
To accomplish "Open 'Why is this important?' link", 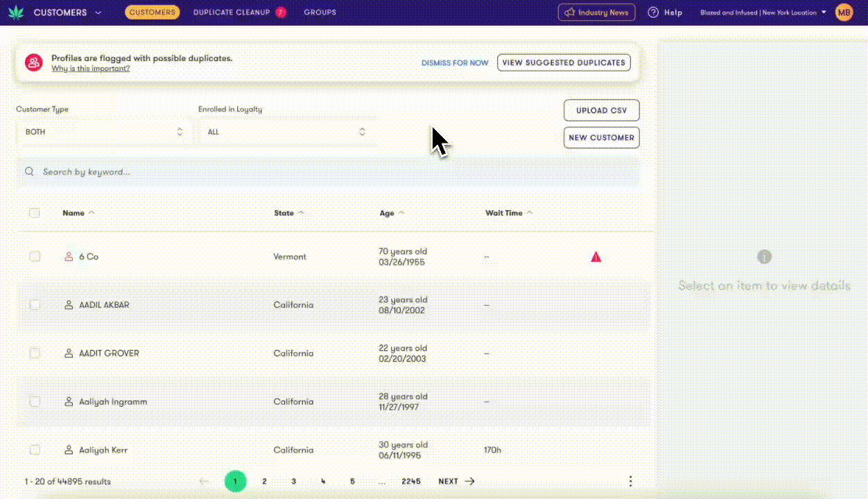I will [x=90, y=69].
